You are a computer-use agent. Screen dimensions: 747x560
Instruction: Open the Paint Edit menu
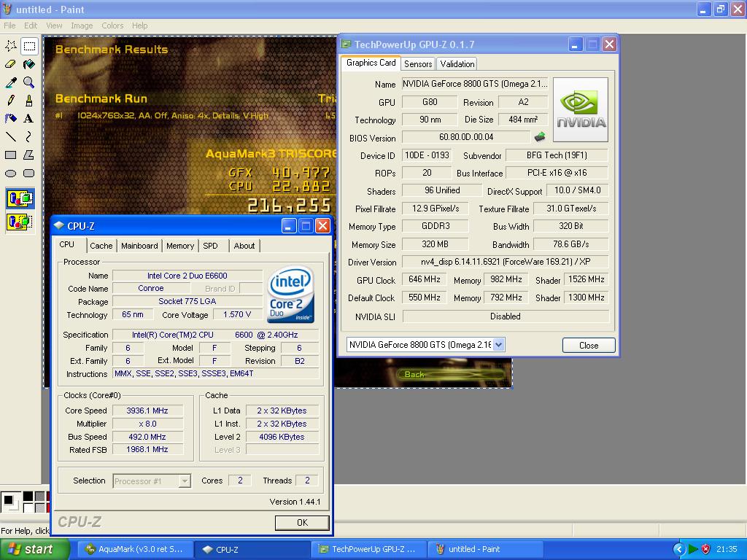click(x=31, y=26)
